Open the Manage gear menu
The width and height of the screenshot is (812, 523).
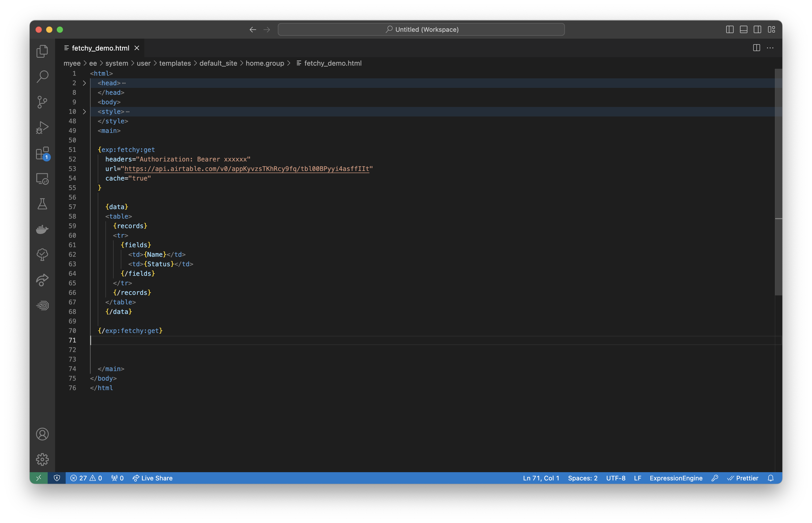tap(42, 459)
